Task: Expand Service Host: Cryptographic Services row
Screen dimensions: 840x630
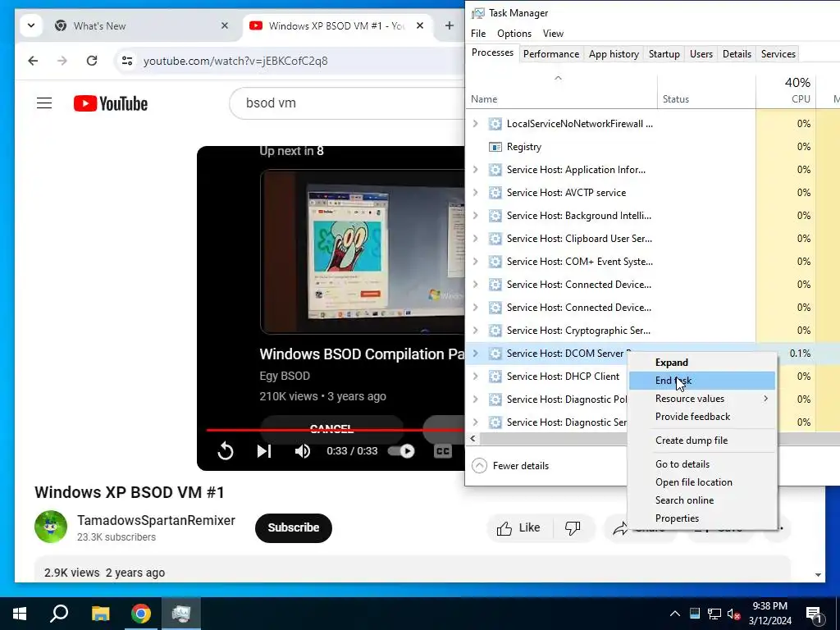Action: point(475,331)
